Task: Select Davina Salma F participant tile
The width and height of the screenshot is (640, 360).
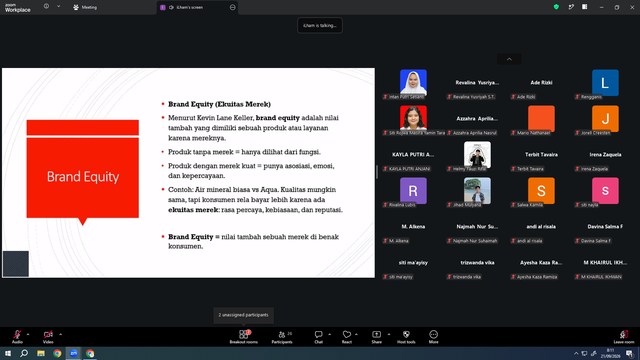Action: coord(605,227)
